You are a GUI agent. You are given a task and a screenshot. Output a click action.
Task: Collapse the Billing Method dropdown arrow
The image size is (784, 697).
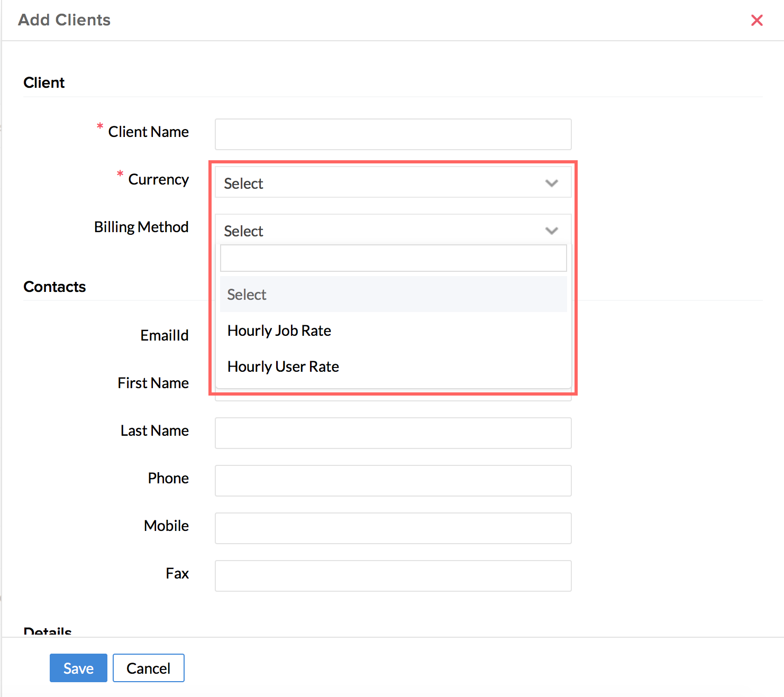[x=551, y=231]
